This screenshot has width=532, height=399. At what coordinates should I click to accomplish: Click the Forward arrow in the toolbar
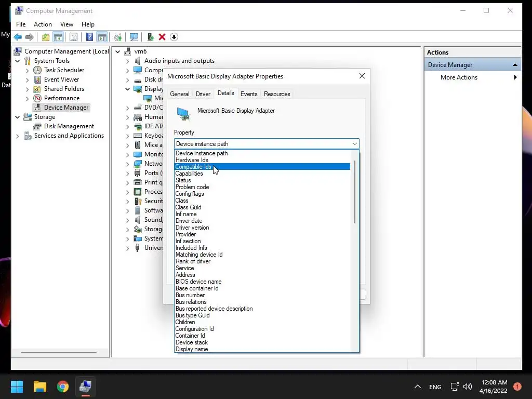(x=30, y=37)
